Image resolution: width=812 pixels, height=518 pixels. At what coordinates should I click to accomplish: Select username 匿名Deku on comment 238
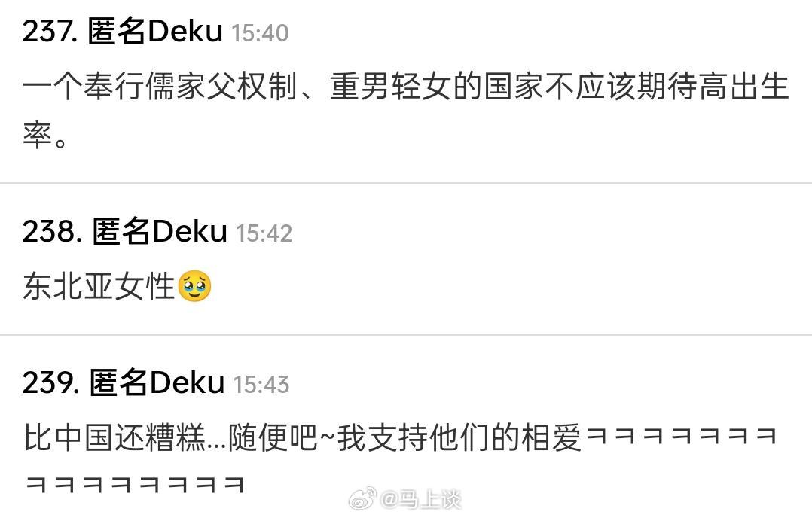coord(160,231)
